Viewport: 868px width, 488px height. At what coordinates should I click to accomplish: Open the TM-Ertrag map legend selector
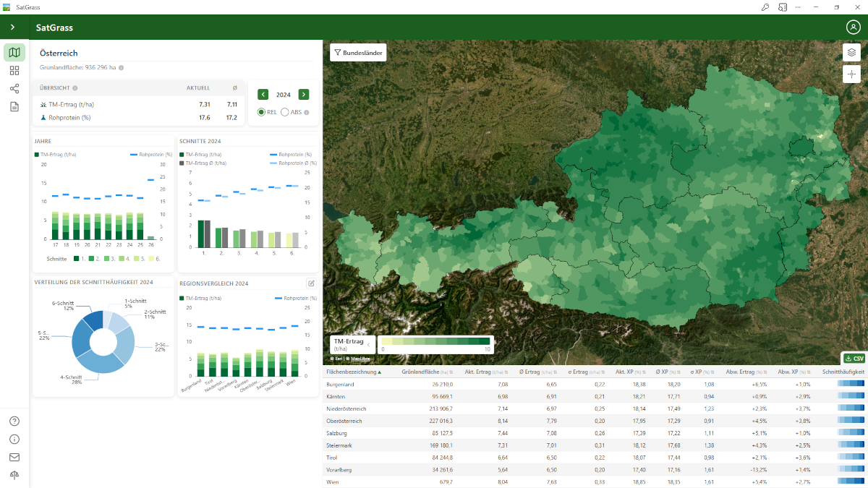pyautogui.click(x=352, y=344)
